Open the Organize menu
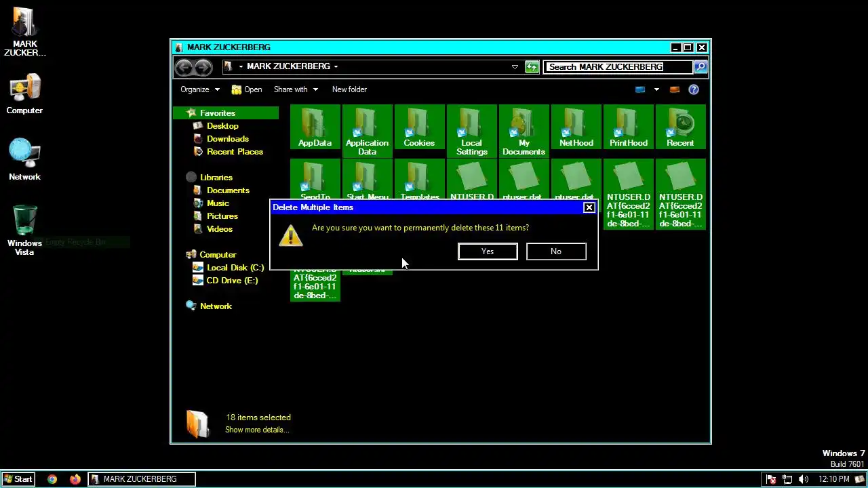The height and width of the screenshot is (488, 868). click(x=200, y=89)
